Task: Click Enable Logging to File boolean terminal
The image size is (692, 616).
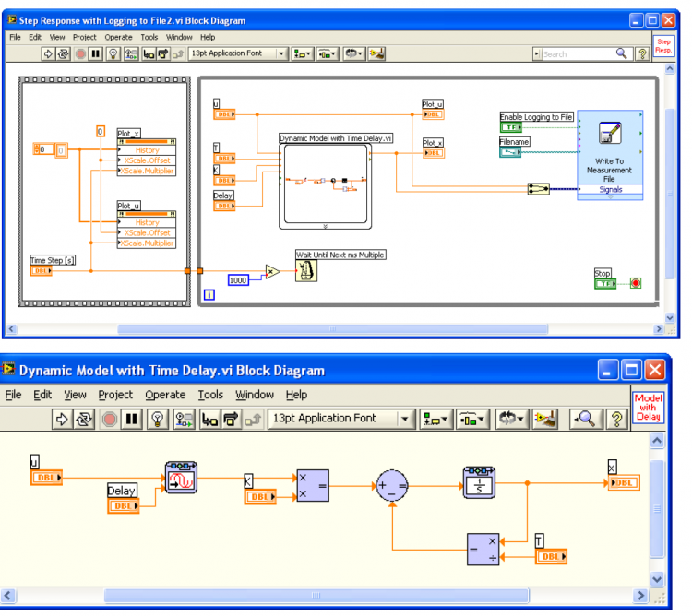Action: coord(510,127)
